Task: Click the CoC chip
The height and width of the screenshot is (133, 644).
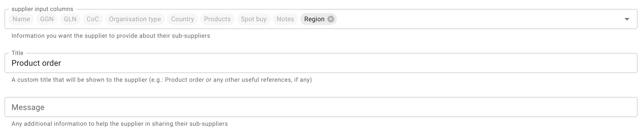Action: pyautogui.click(x=93, y=19)
